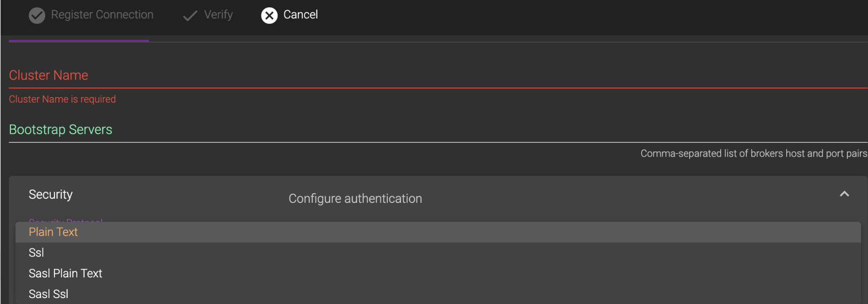
Task: Click the Cluster Name is required error text
Action: (x=62, y=99)
